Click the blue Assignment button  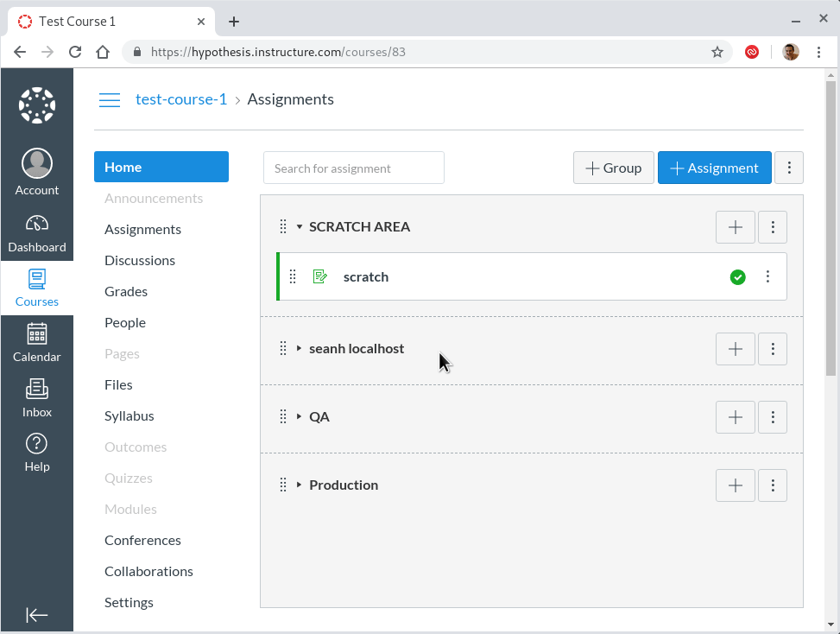click(714, 168)
